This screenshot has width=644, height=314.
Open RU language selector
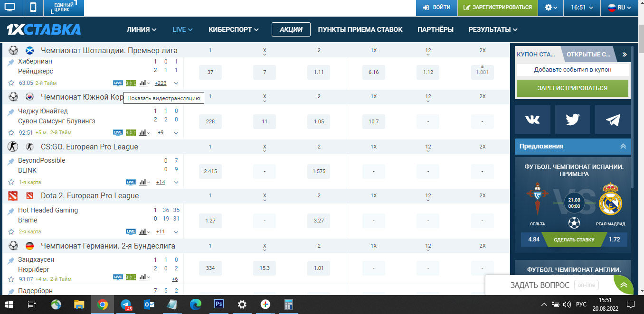pos(619,8)
